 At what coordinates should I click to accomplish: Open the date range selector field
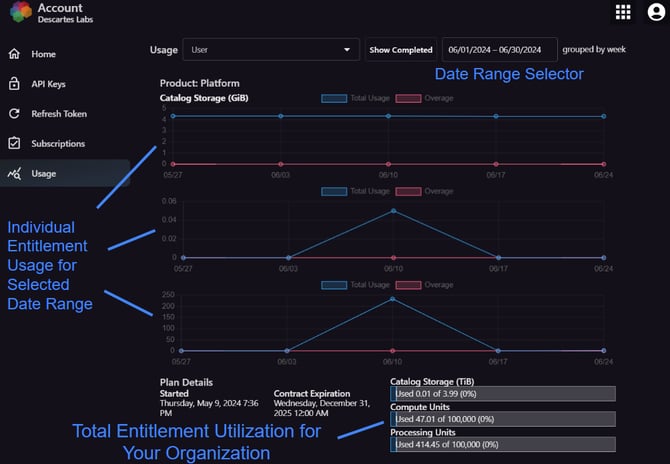[499, 50]
